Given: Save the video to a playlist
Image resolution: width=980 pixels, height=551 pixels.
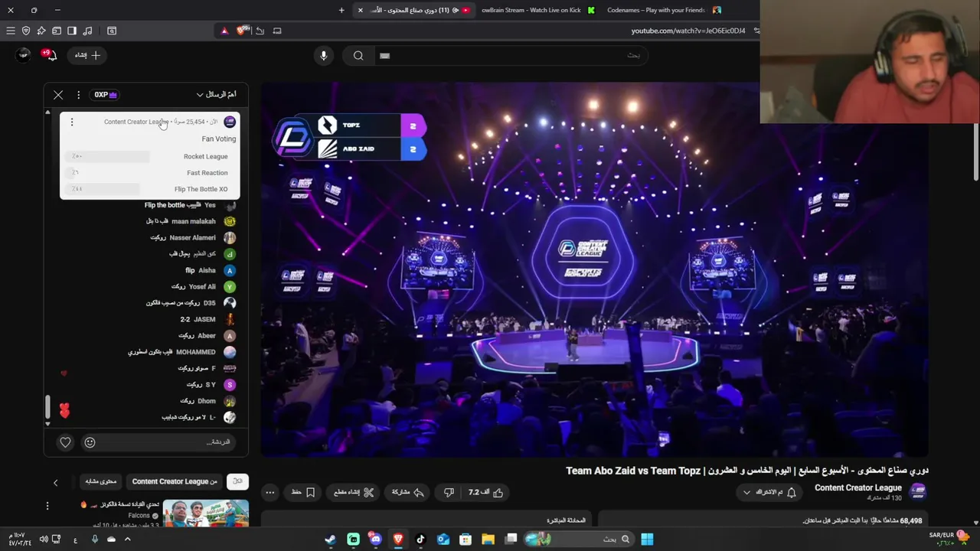Looking at the screenshot, I should pyautogui.click(x=303, y=493).
